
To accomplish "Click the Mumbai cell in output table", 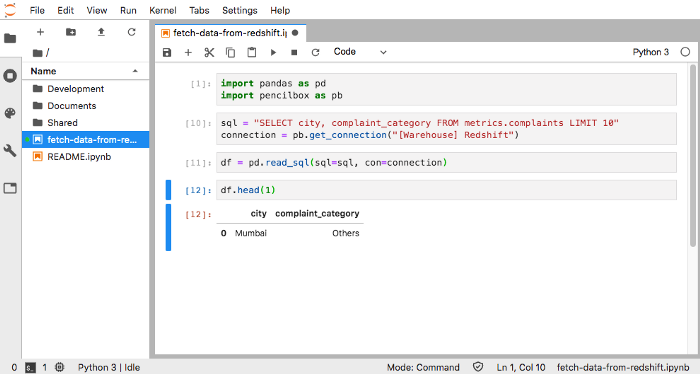I will (x=250, y=233).
